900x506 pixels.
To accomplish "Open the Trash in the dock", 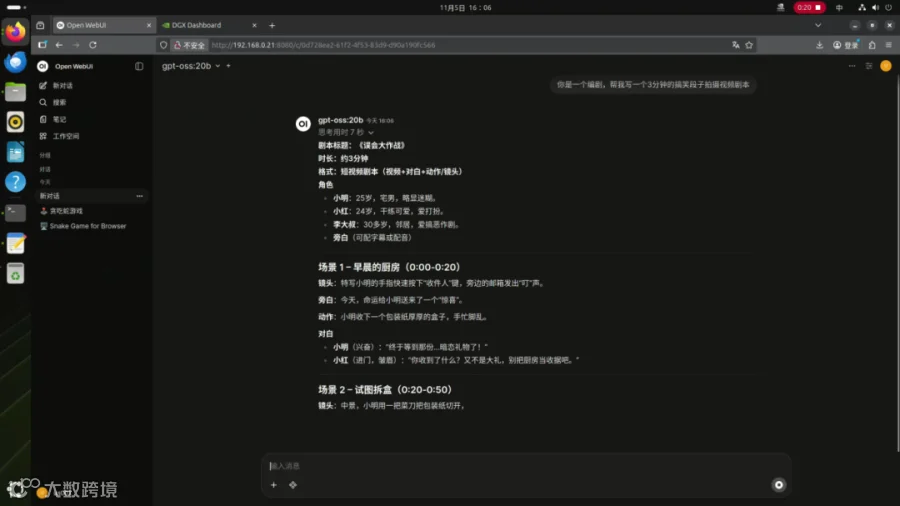I will click(15, 274).
